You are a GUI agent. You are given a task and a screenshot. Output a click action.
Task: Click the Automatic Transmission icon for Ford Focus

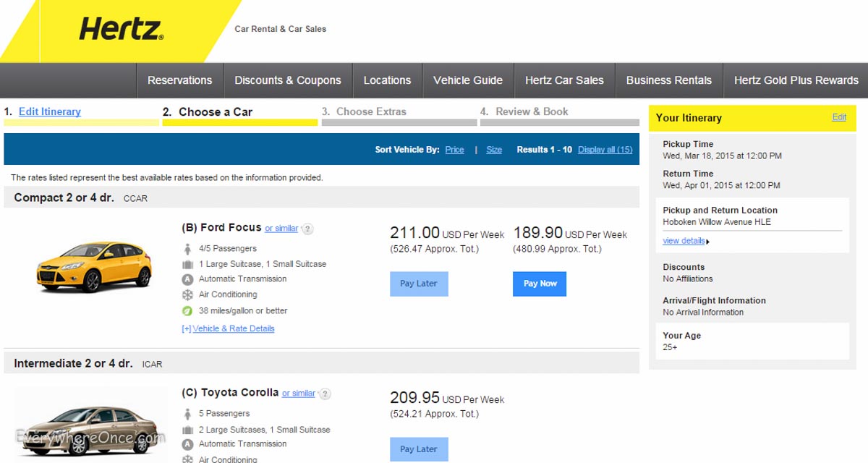point(187,279)
